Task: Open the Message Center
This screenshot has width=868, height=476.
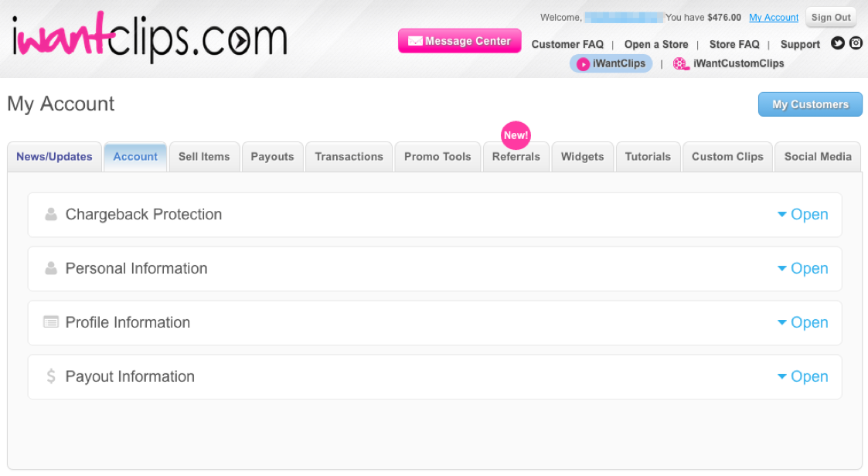Action: pyautogui.click(x=459, y=41)
